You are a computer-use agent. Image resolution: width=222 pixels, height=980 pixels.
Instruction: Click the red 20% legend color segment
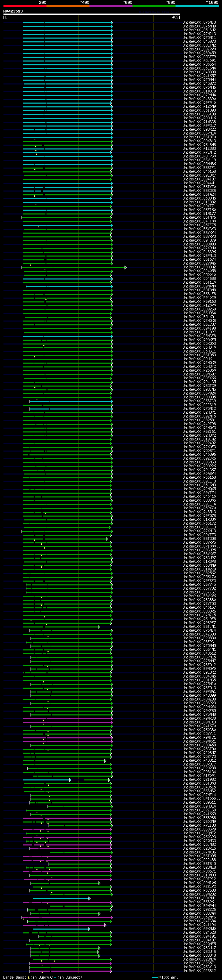point(25,6)
